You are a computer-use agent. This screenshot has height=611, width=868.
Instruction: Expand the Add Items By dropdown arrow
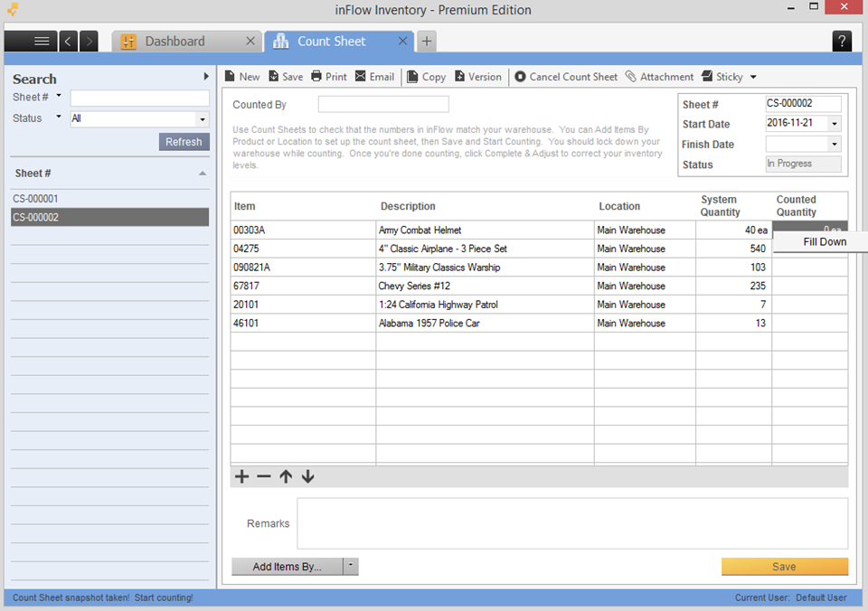[351, 566]
